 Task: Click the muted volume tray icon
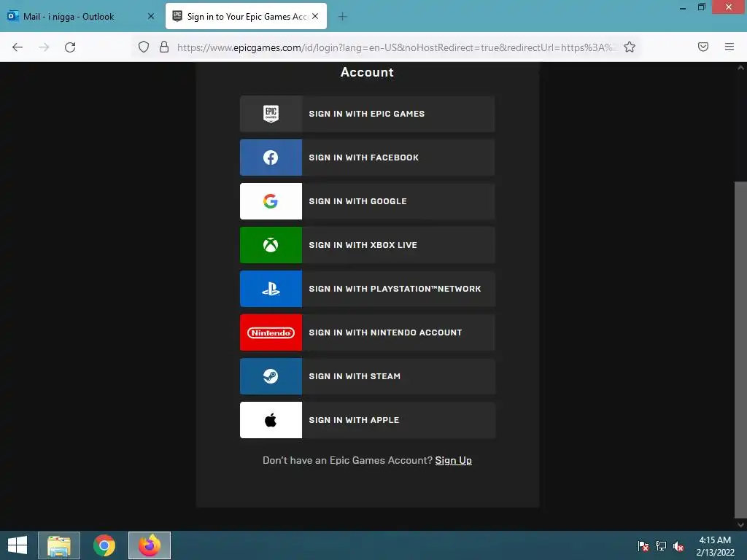tap(678, 546)
